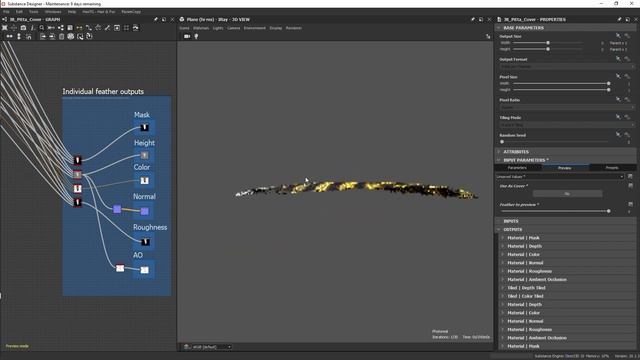Click the 'Individual feather outputs' frame title
The width and height of the screenshot is (640, 360).
(x=103, y=91)
